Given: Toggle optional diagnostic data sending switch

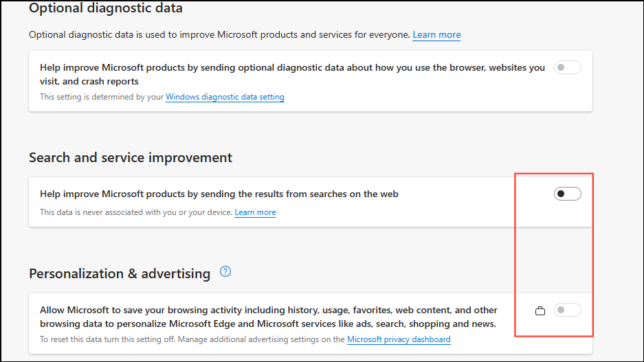Looking at the screenshot, I should (x=567, y=67).
